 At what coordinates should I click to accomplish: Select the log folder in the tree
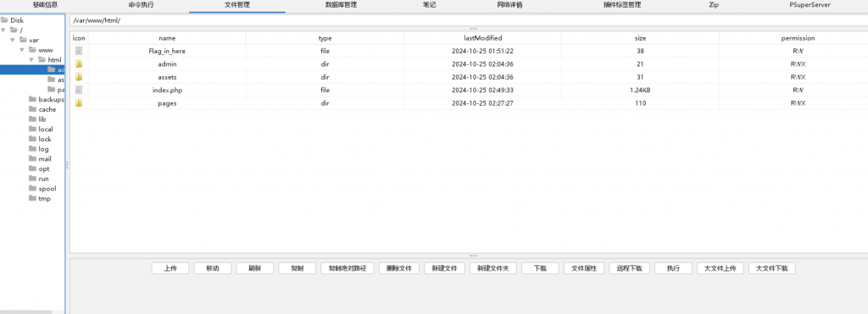point(44,149)
